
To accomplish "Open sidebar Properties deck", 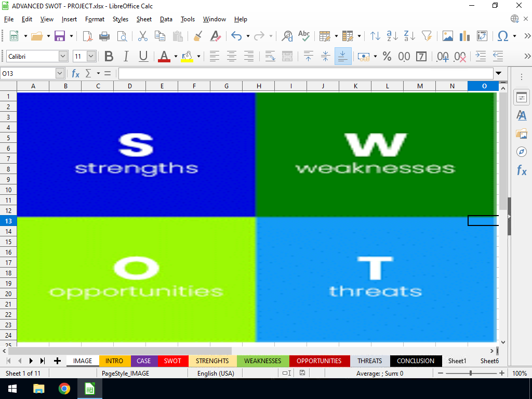I will [522, 98].
